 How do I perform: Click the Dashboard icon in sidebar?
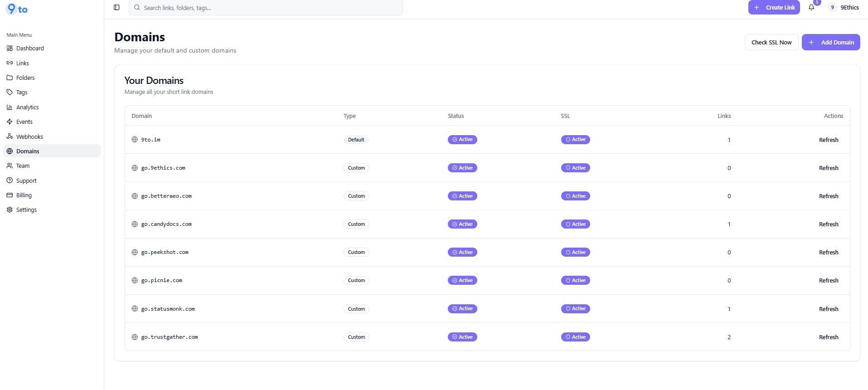pyautogui.click(x=10, y=48)
